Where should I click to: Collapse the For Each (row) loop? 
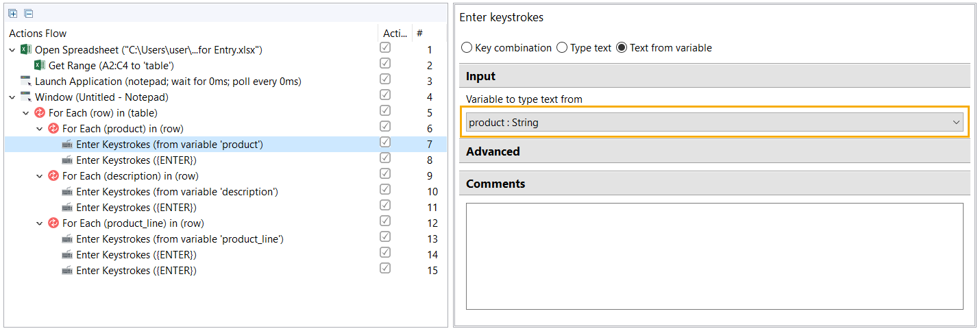pyautogui.click(x=26, y=113)
